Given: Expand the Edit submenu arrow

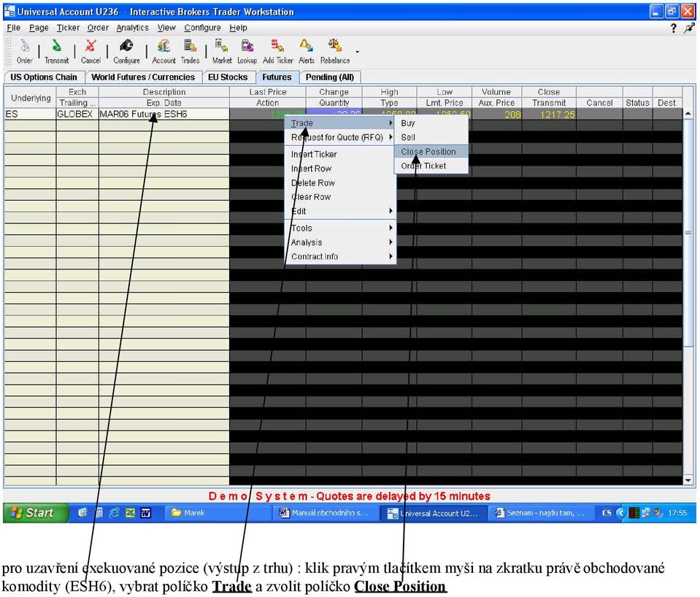Looking at the screenshot, I should pyautogui.click(x=391, y=211).
